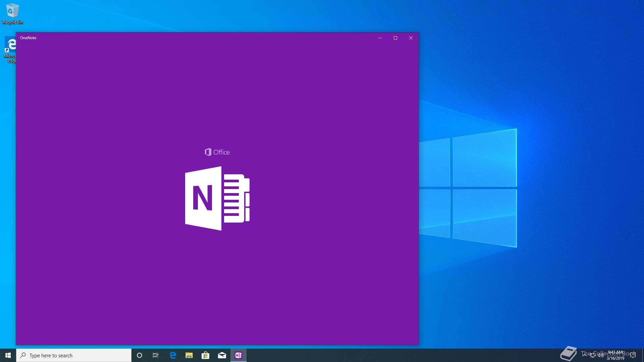Open the Mail app from the taskbar
This screenshot has height=362, width=644.
pos(222,355)
